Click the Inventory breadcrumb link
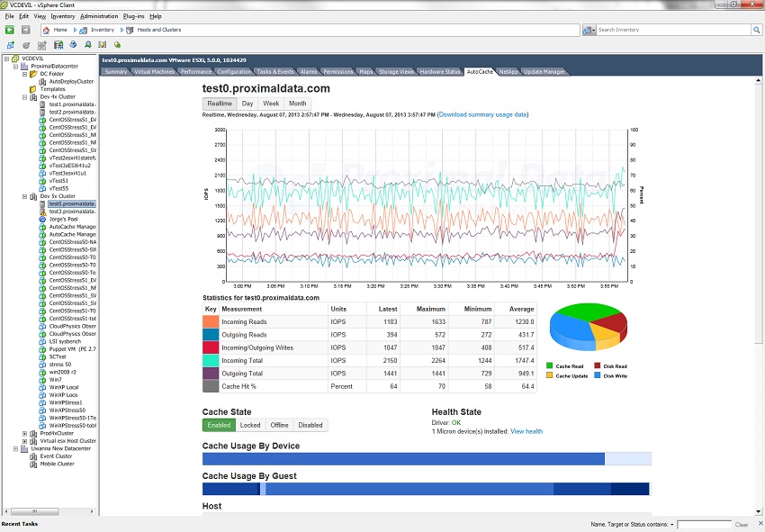This screenshot has height=532, width=765. tap(103, 30)
